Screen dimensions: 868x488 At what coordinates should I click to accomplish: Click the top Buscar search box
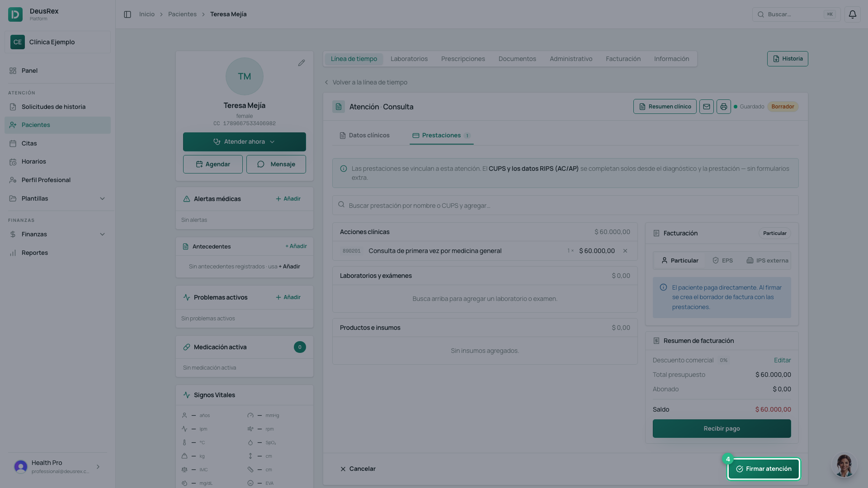[796, 14]
